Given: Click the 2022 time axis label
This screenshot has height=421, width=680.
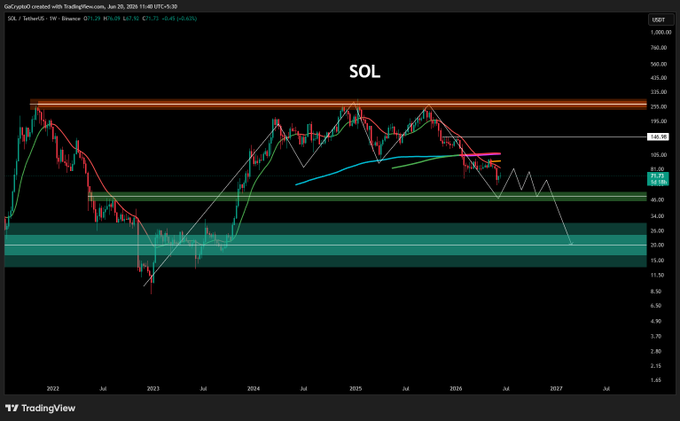Looking at the screenshot, I should (53, 389).
